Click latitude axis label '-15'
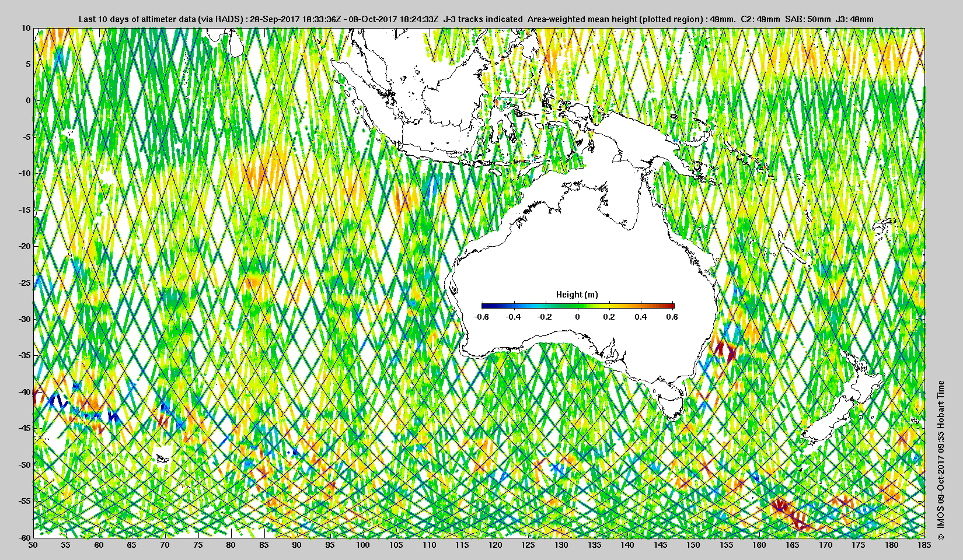The height and width of the screenshot is (560, 963). [25, 210]
